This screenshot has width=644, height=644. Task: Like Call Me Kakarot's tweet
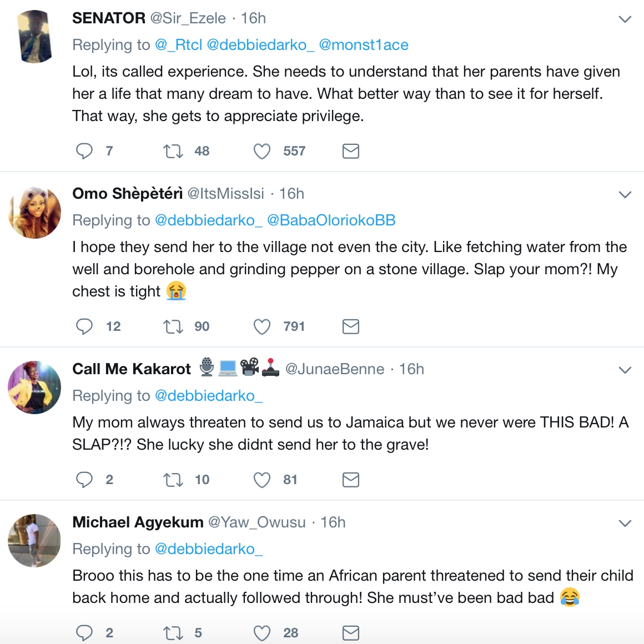[x=261, y=480]
